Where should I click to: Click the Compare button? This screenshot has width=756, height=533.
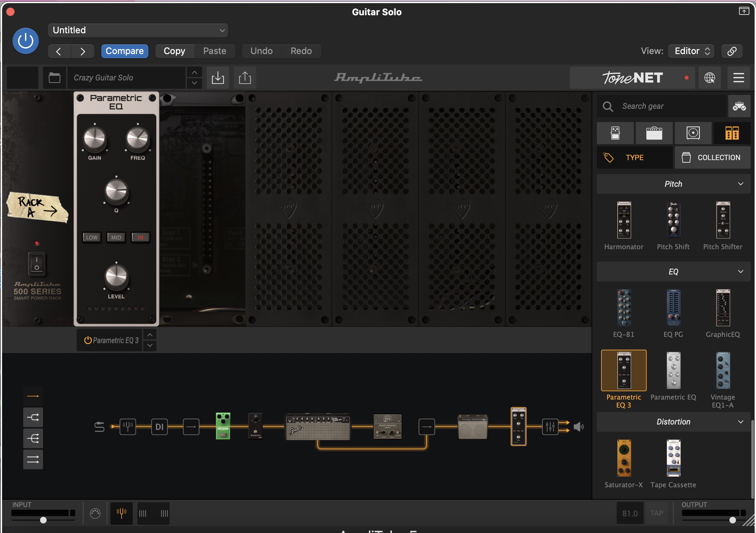coord(124,51)
